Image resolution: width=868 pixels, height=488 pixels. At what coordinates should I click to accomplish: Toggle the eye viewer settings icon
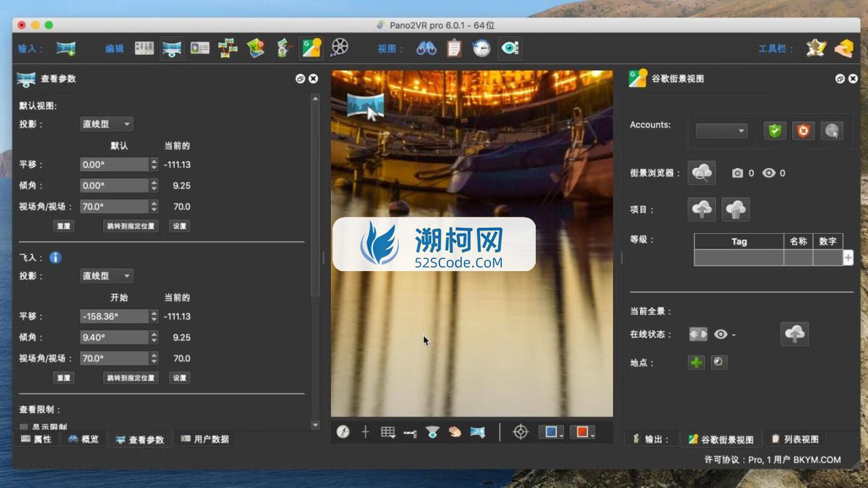click(x=509, y=48)
